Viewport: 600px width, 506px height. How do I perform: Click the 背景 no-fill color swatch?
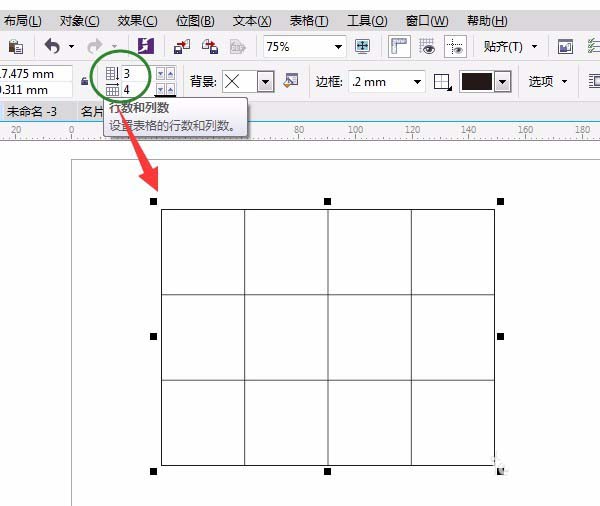[x=240, y=82]
